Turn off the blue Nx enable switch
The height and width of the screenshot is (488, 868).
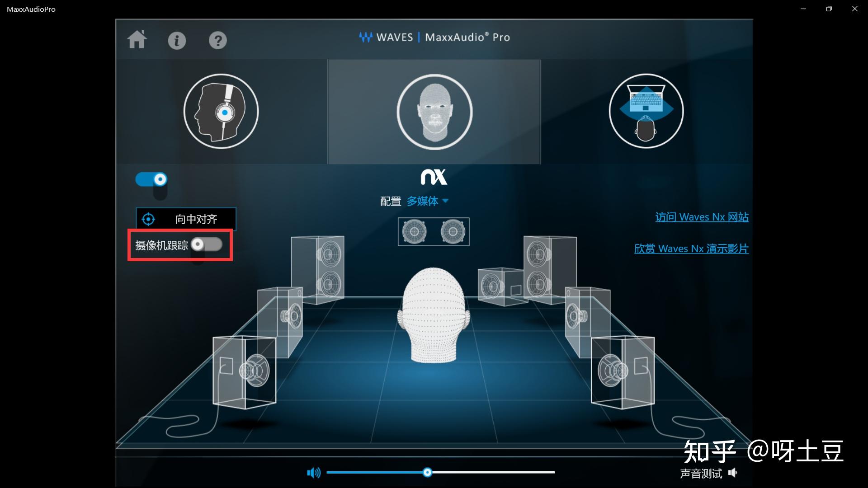tap(151, 179)
